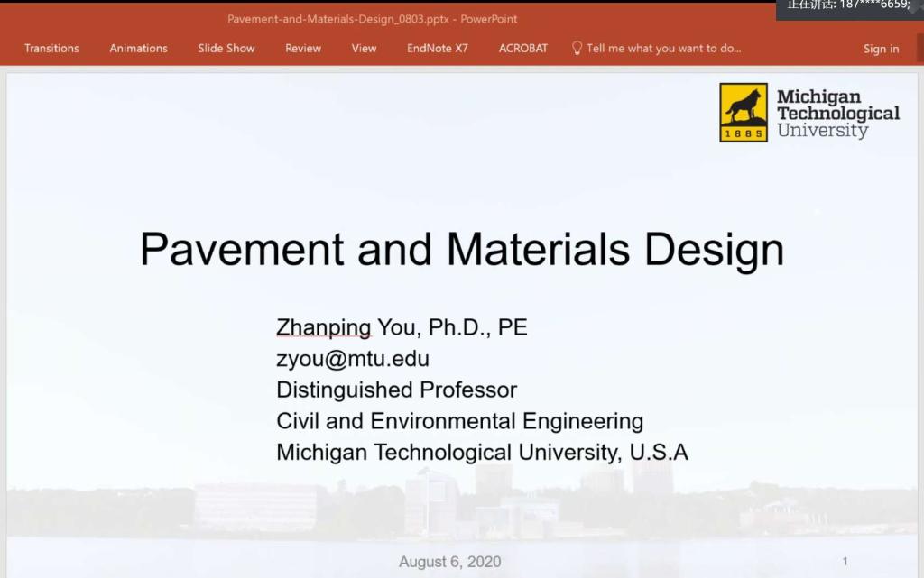Click 'Michigan Technological University' wordmark beside logo
This screenshot has height=578, width=924.
(837, 113)
